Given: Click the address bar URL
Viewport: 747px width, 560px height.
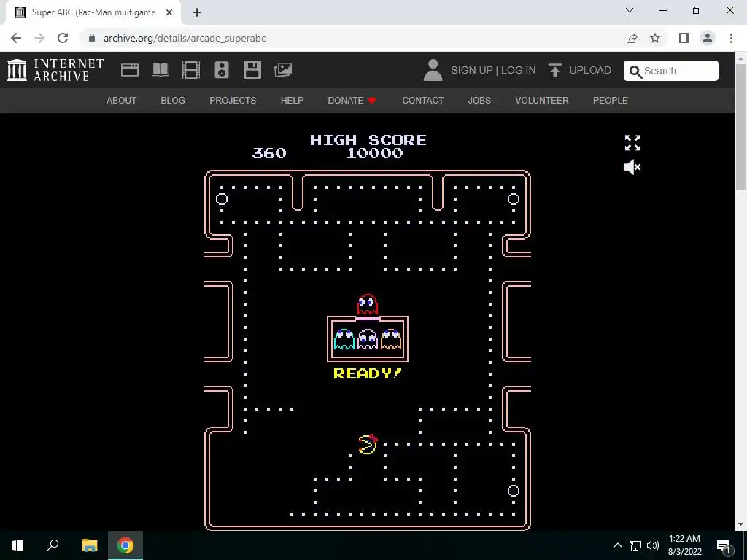Looking at the screenshot, I should point(185,38).
